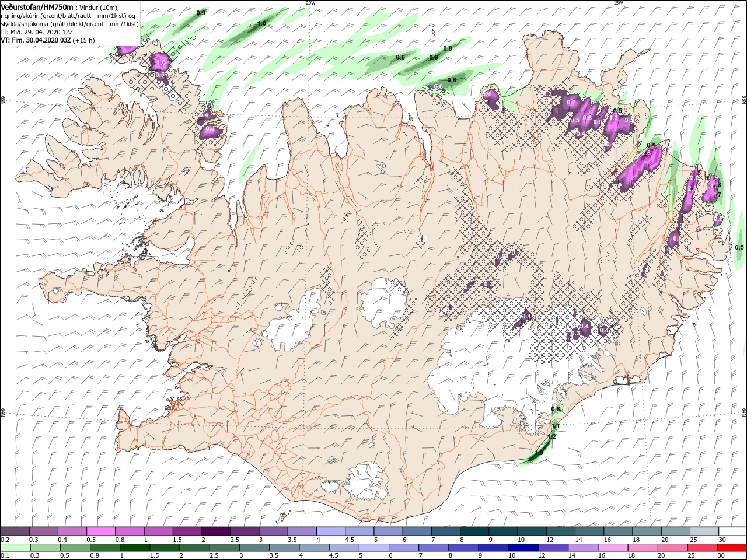
Task: Click the 'IT: Mið. 29. 04. 2020 12Z' line
Action: tap(36, 32)
